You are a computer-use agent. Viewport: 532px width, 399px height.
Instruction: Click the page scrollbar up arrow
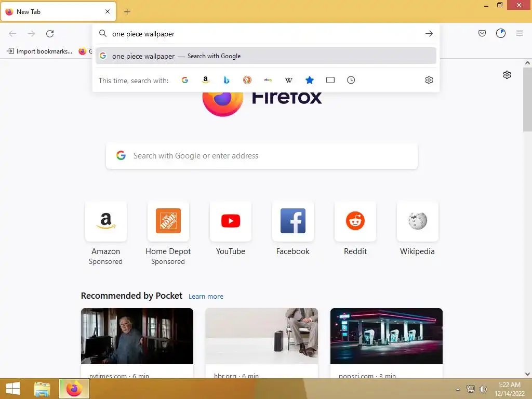(x=527, y=63)
